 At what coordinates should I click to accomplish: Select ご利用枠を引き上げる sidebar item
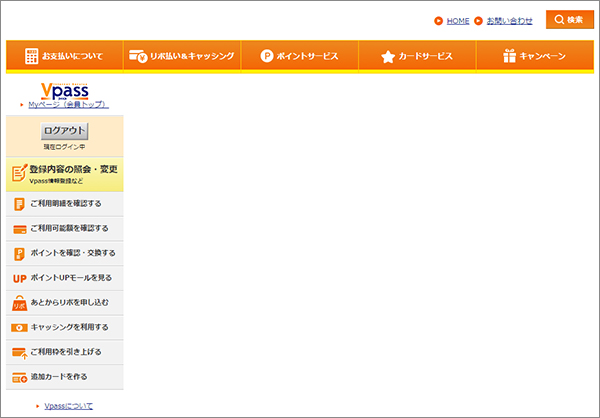point(65,352)
